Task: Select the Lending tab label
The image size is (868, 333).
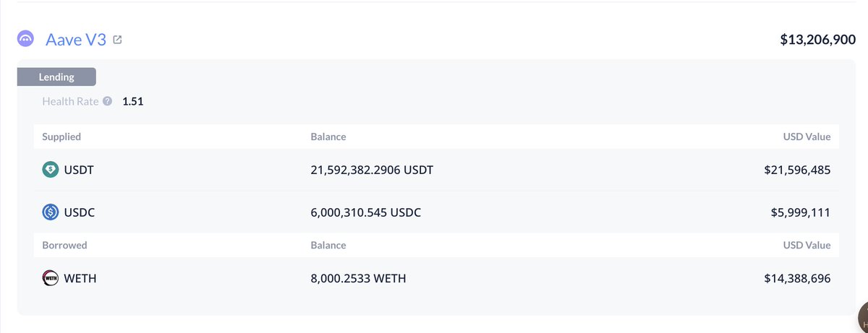Action: (56, 77)
